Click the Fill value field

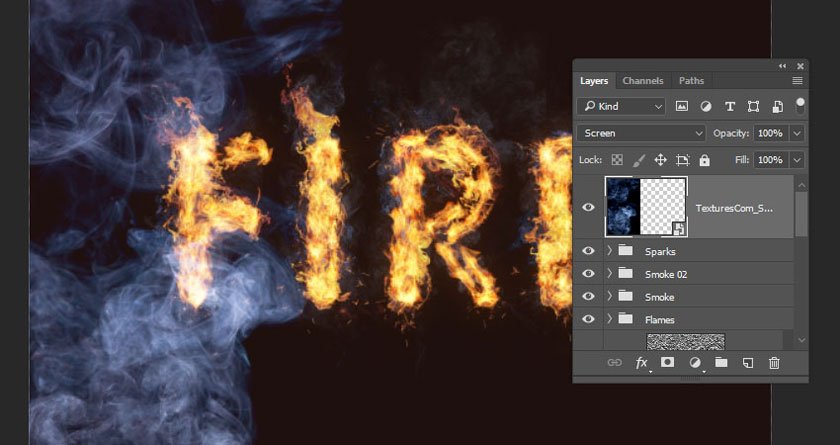pos(770,160)
